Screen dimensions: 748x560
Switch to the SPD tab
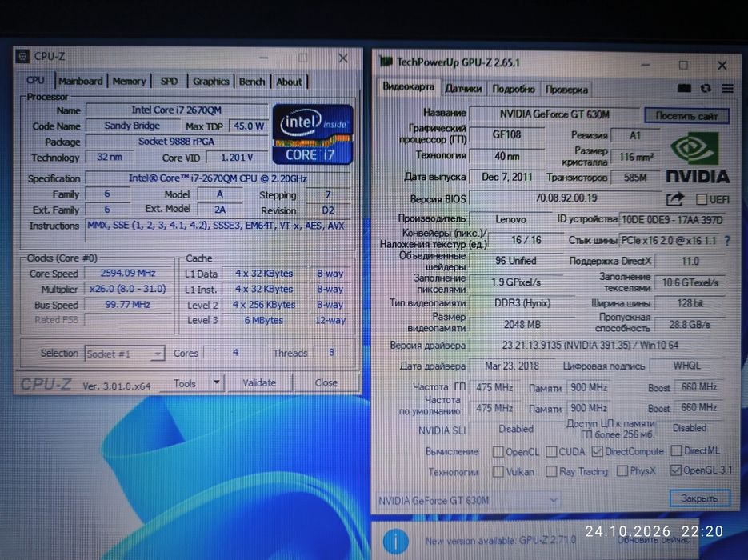(x=169, y=81)
